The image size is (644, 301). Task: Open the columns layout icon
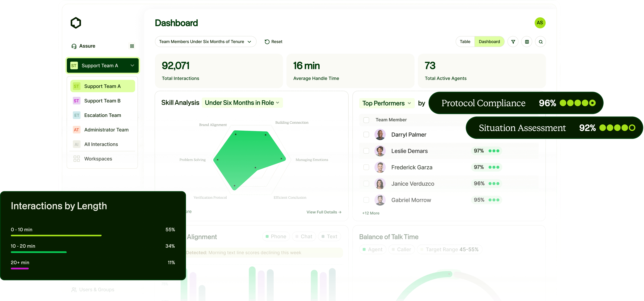527,42
